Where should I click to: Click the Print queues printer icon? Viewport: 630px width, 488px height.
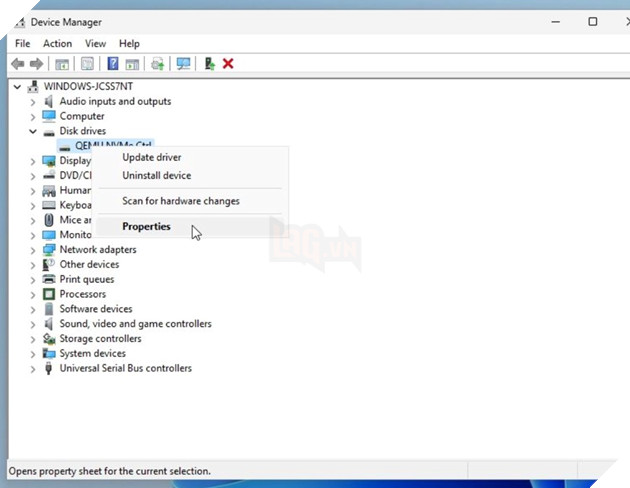click(49, 279)
